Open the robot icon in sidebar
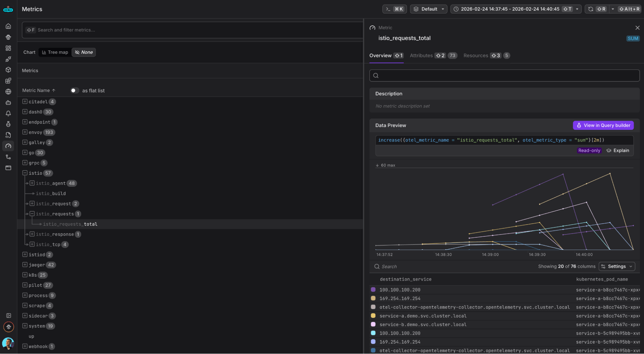Viewport: 644px width, 354px height. [x=8, y=102]
